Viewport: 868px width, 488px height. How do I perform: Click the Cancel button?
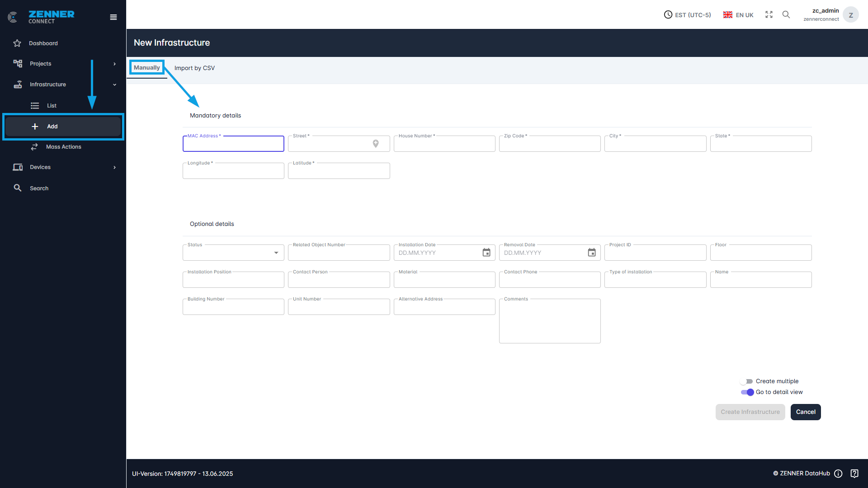[806, 412]
